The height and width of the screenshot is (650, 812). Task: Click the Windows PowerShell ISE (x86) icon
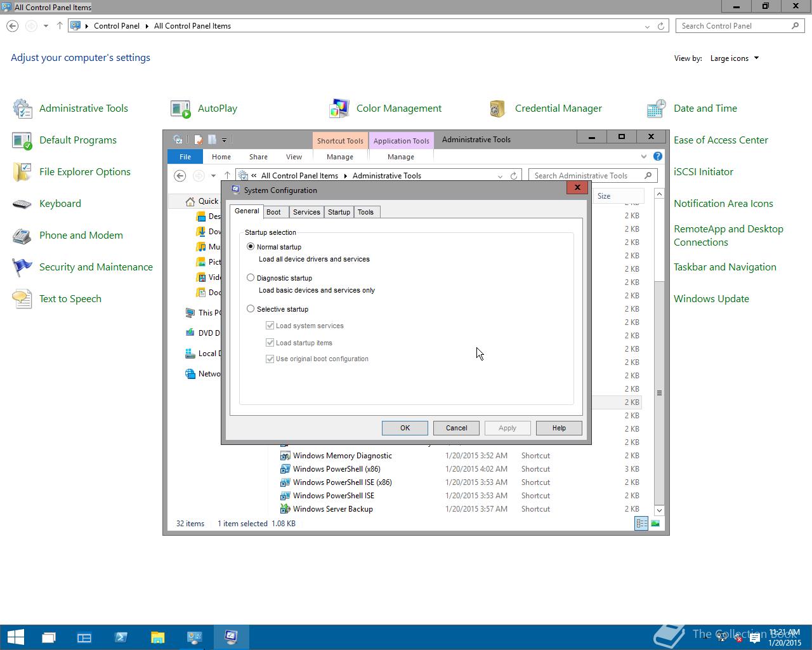(x=285, y=482)
